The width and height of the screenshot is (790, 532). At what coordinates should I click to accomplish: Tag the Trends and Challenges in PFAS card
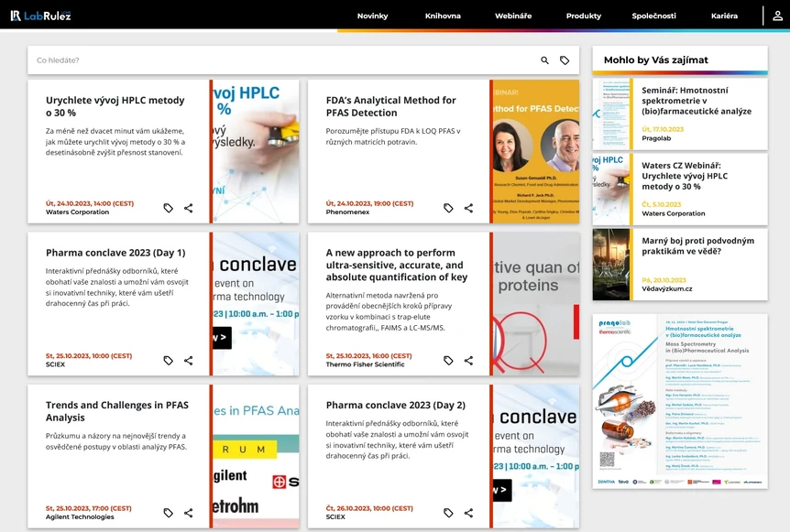169,513
